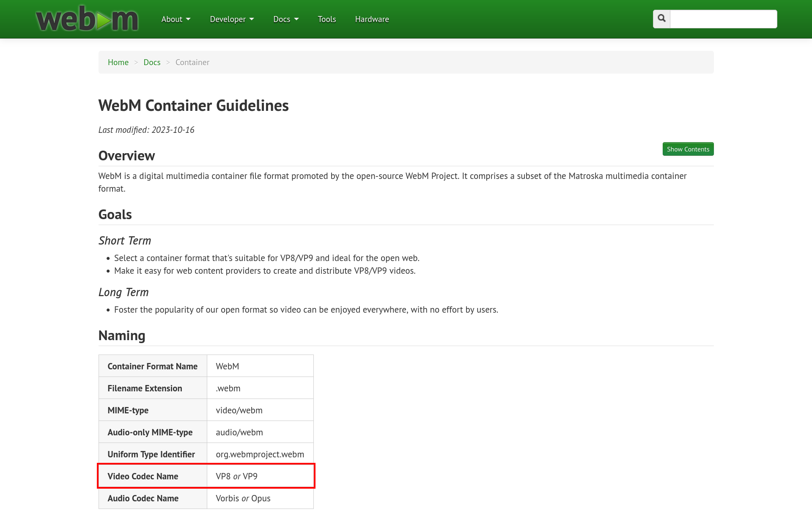This screenshot has height=517, width=812.
Task: Click the bullet starting 'Foster the popularity'
Action: (306, 310)
